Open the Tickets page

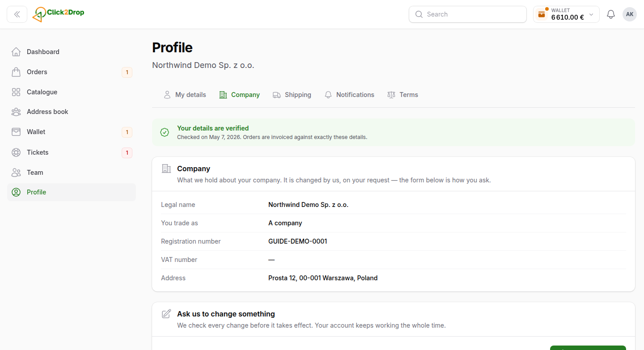pyautogui.click(x=72, y=152)
